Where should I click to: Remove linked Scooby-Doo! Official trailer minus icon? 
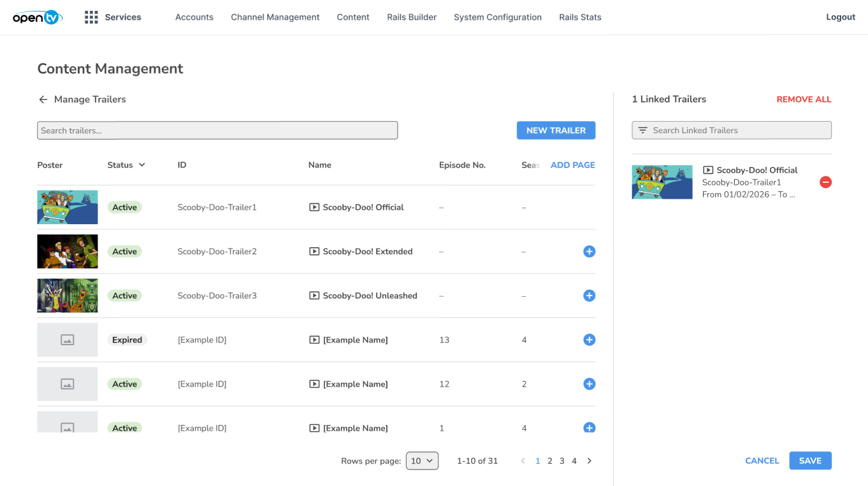tap(825, 182)
